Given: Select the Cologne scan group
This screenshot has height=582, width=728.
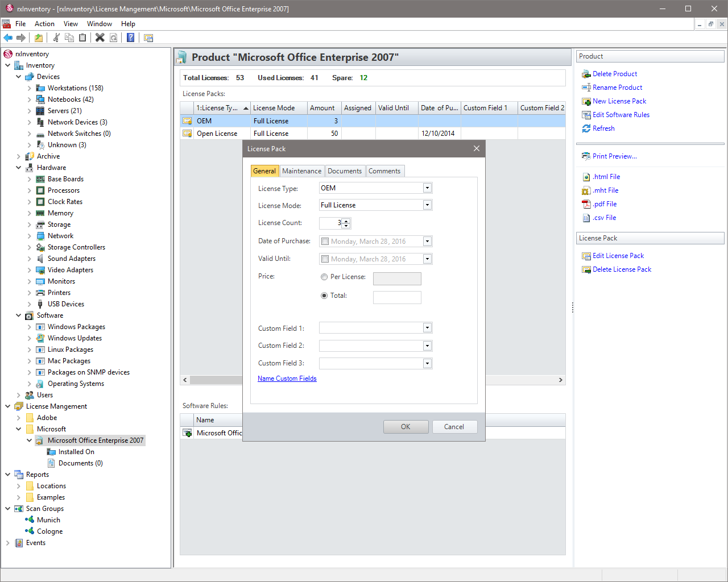Looking at the screenshot, I should [x=49, y=531].
